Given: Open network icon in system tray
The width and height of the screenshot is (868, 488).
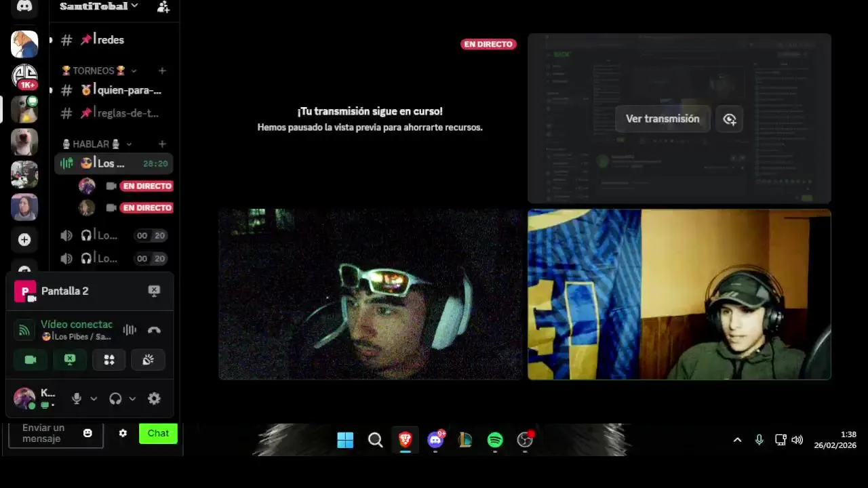Looking at the screenshot, I should (x=781, y=440).
